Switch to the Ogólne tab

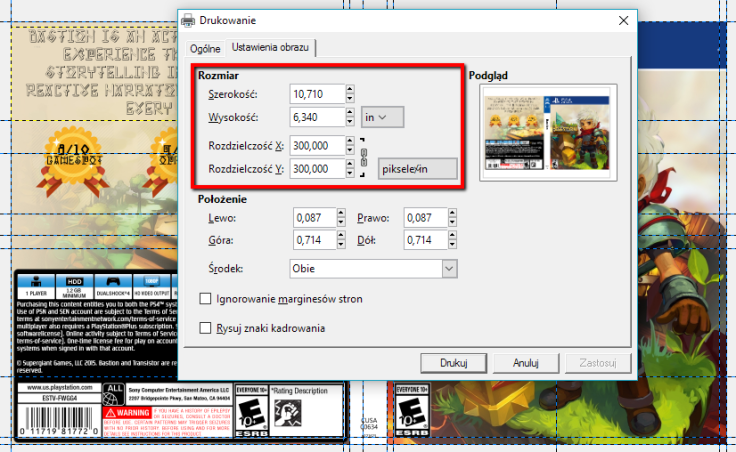pos(204,48)
